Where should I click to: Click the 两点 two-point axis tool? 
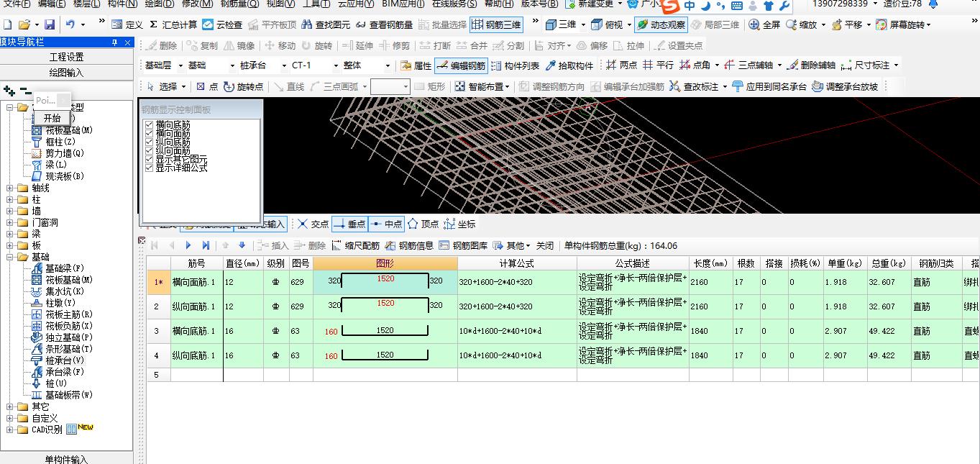[621, 65]
